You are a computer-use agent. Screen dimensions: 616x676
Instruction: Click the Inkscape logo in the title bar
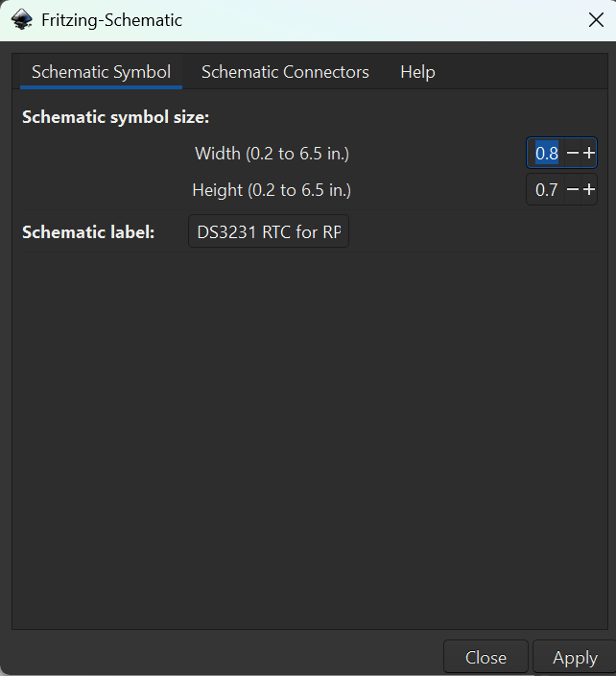pyautogui.click(x=21, y=20)
